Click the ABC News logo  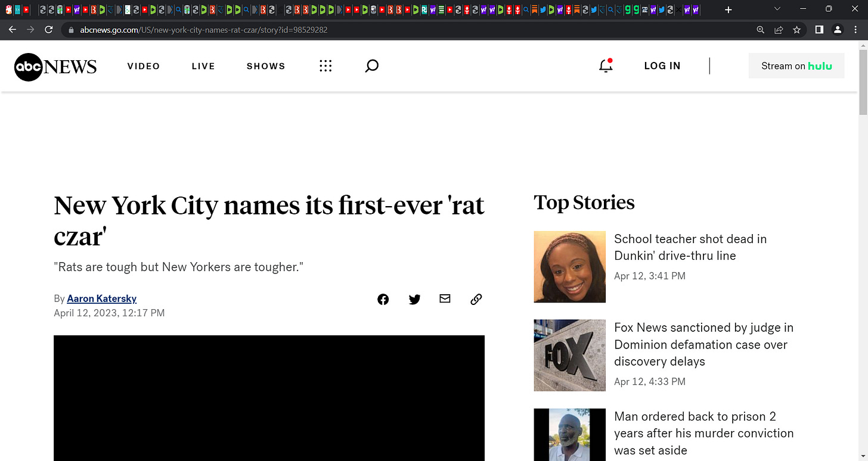55,67
